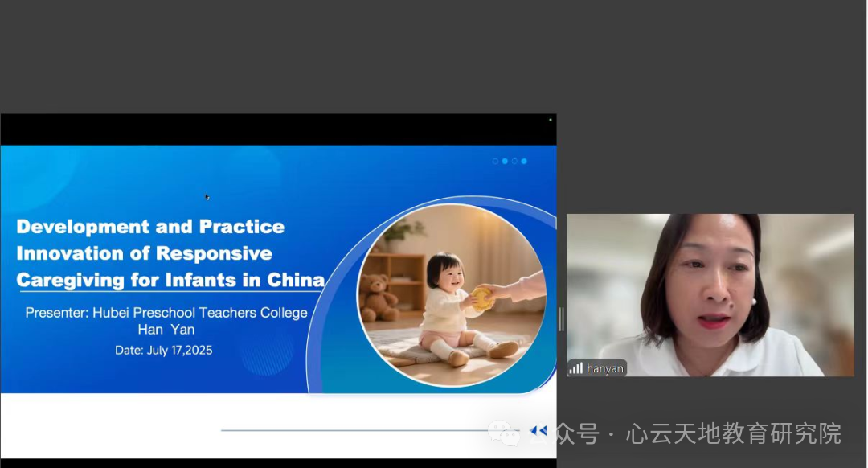The height and width of the screenshot is (468, 868).
Task: Click the signal strength bars beside "hanyan"
Action: (575, 368)
